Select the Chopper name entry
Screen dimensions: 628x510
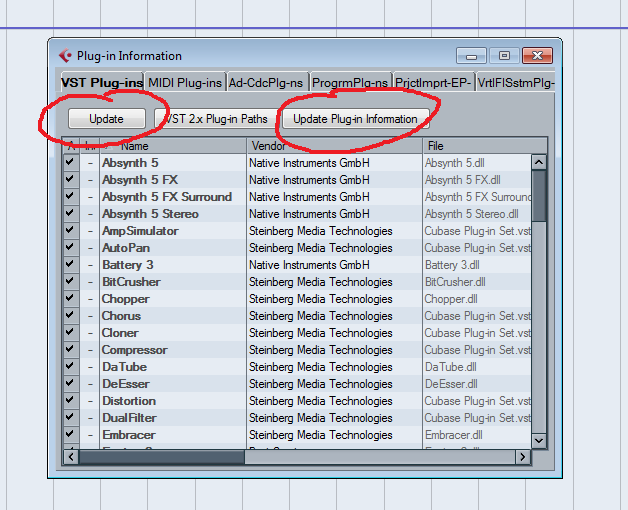point(126,299)
